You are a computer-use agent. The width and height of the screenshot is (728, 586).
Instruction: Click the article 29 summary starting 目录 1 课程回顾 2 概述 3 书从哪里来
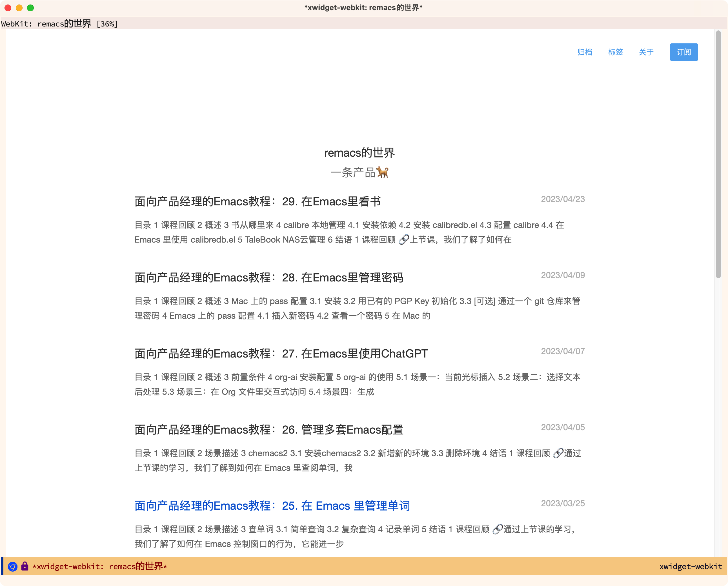(349, 232)
